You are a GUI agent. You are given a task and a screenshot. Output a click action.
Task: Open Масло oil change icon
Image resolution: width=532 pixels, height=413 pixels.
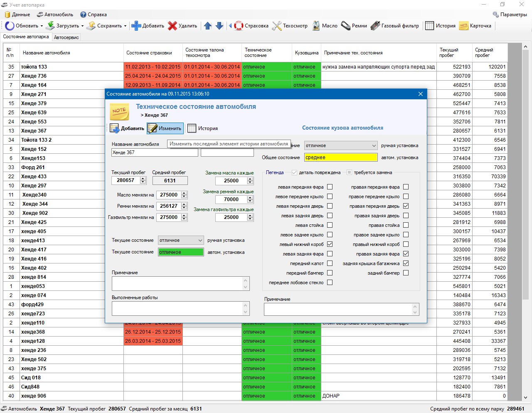pos(316,26)
